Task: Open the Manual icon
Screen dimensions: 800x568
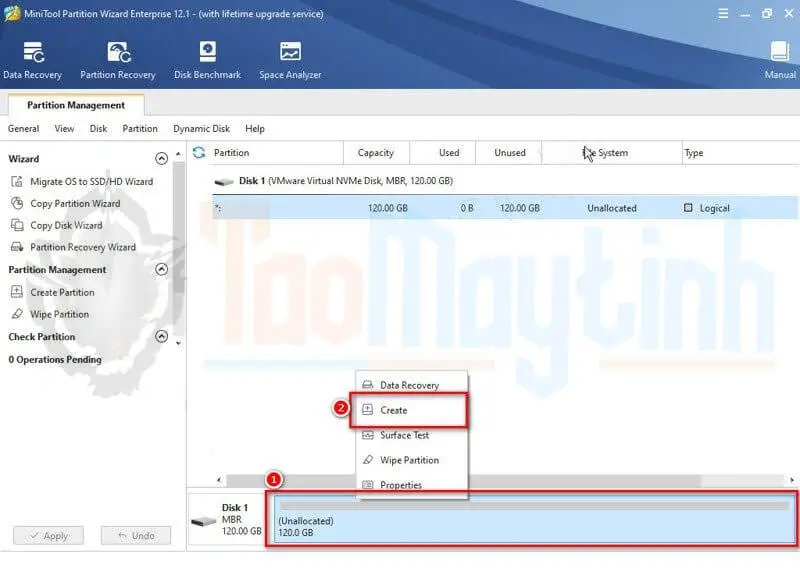Action: [x=780, y=60]
